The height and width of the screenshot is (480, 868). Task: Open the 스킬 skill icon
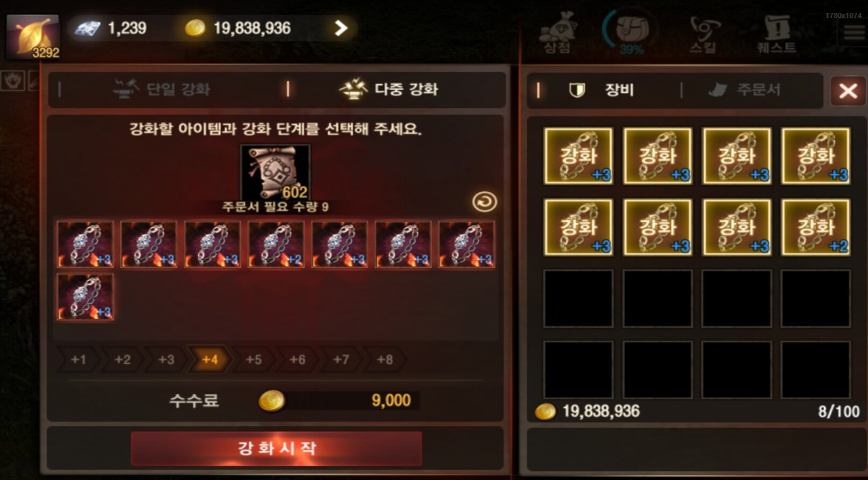coord(703,33)
